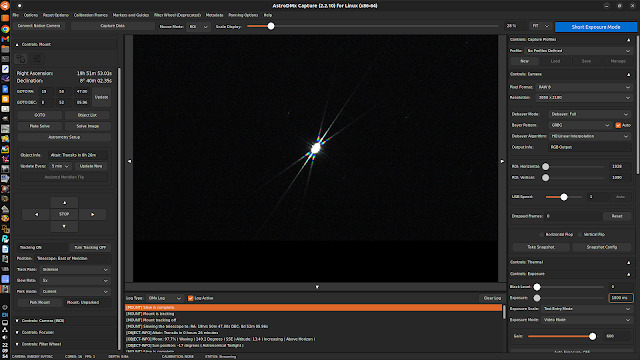Click the Exposure value input field
Viewport: 640px width, 360px height.
(620, 298)
